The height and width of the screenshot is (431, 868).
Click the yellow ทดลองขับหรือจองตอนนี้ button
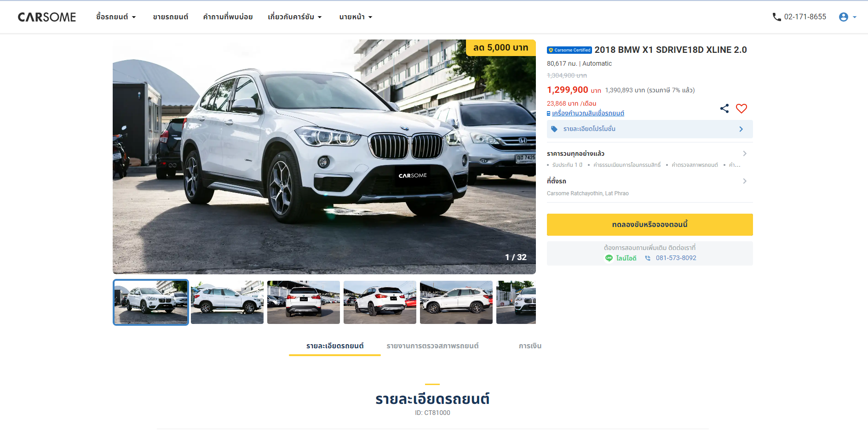(650, 225)
